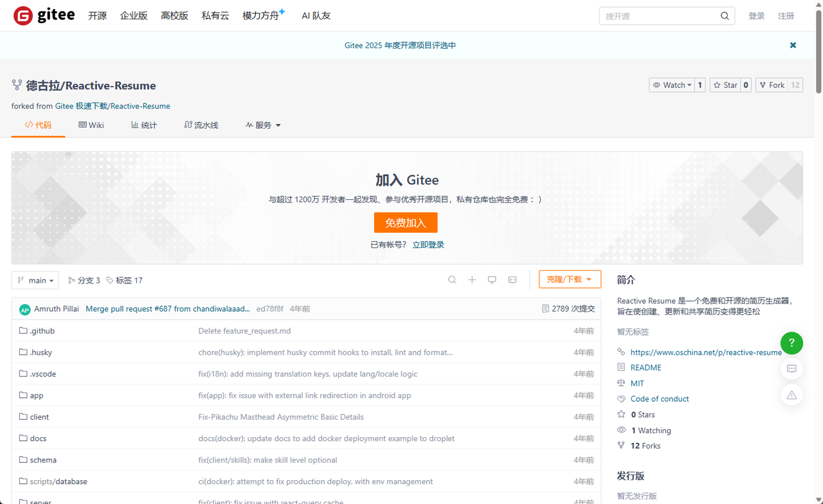Click the docs folder icon
The width and height of the screenshot is (823, 504).
pos(24,438)
